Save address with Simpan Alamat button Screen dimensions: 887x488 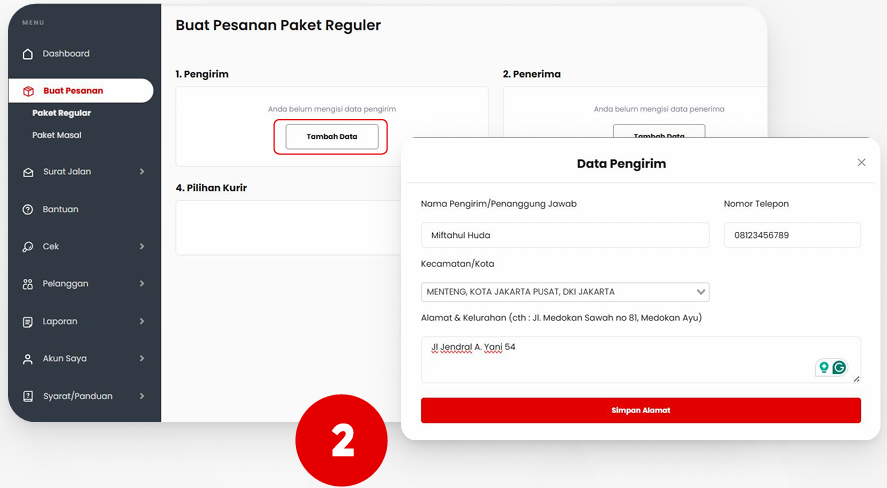tap(641, 411)
